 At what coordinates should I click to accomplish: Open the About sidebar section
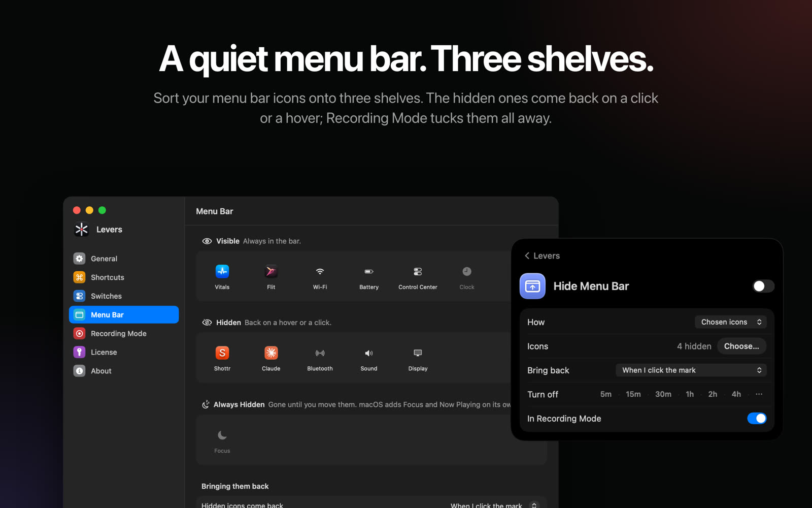[124, 371]
